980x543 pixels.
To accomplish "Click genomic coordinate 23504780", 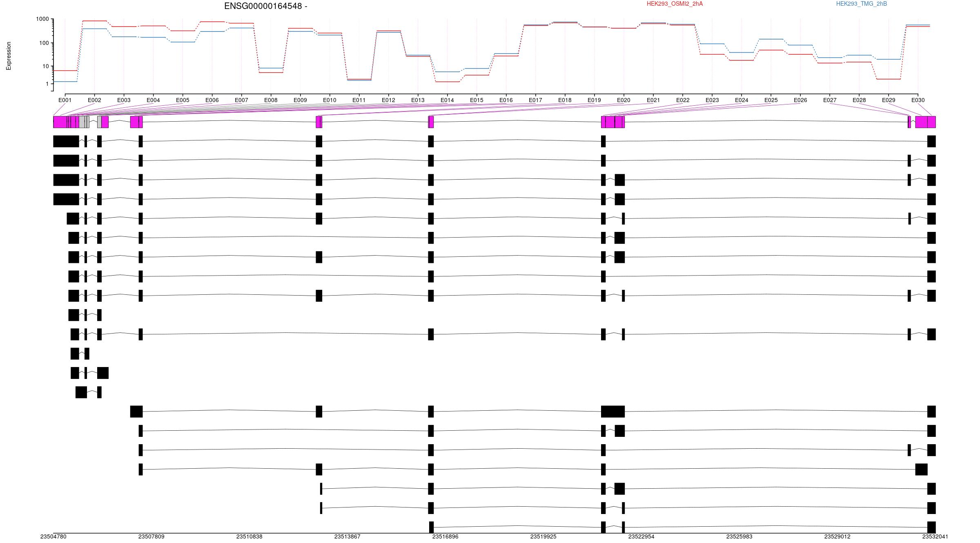I will pyautogui.click(x=53, y=536).
